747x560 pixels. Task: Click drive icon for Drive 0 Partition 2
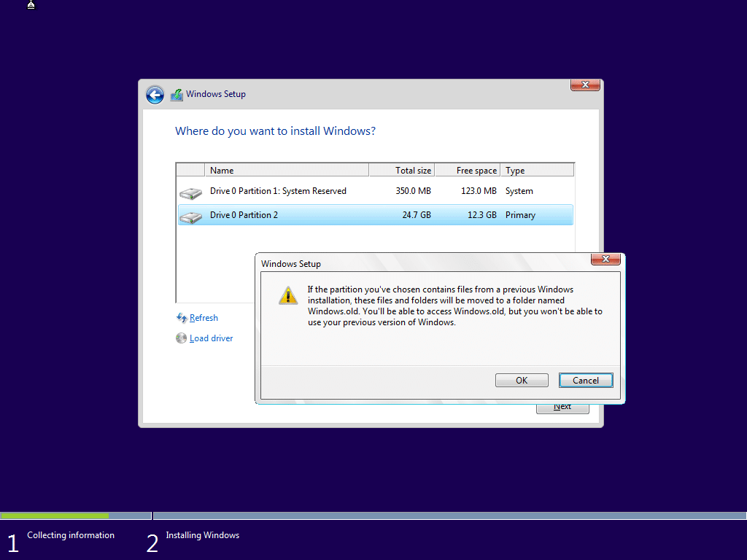coord(190,217)
